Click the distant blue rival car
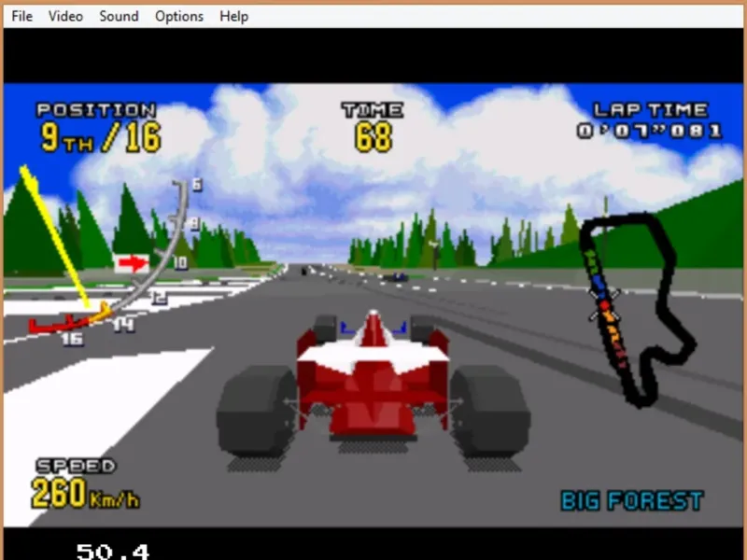 396,276
